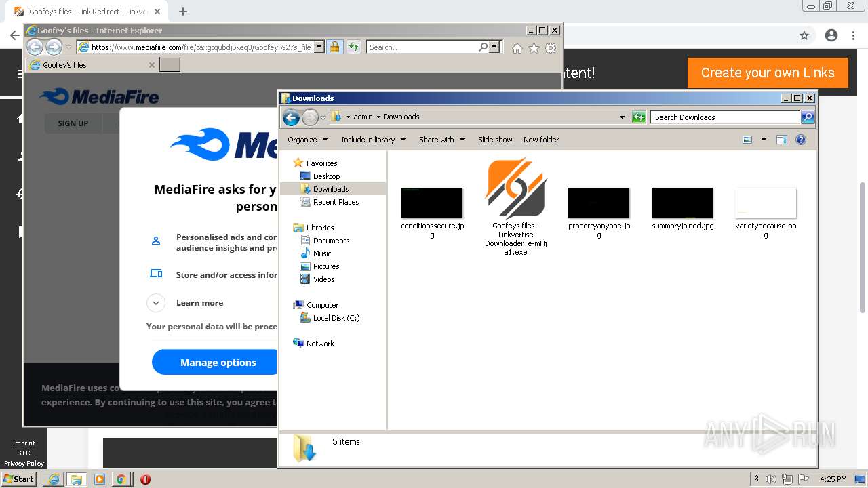Click the Explorer Back arrow in Downloads window
This screenshot has width=868, height=488.
click(291, 117)
